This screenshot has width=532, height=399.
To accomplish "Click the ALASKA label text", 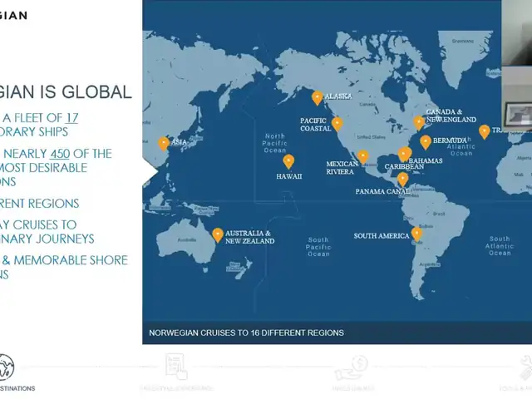I will [x=338, y=96].
